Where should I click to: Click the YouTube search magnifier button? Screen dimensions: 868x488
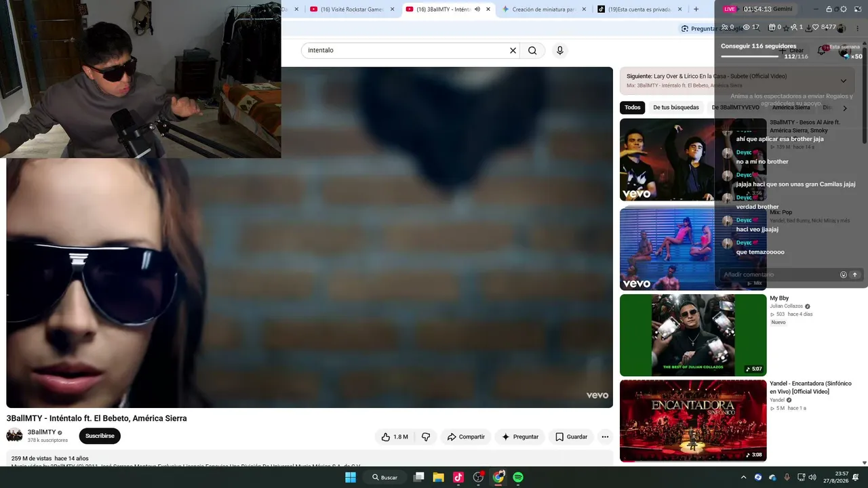532,50
